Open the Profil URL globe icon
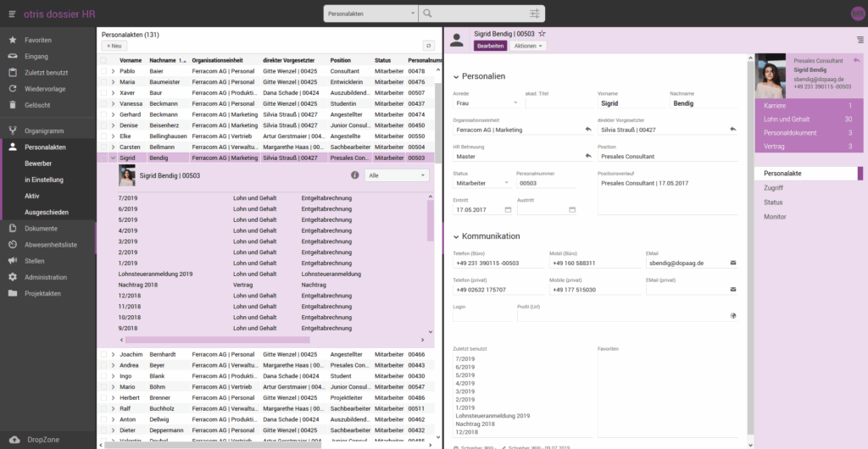Image resolution: width=868 pixels, height=449 pixels. [733, 316]
